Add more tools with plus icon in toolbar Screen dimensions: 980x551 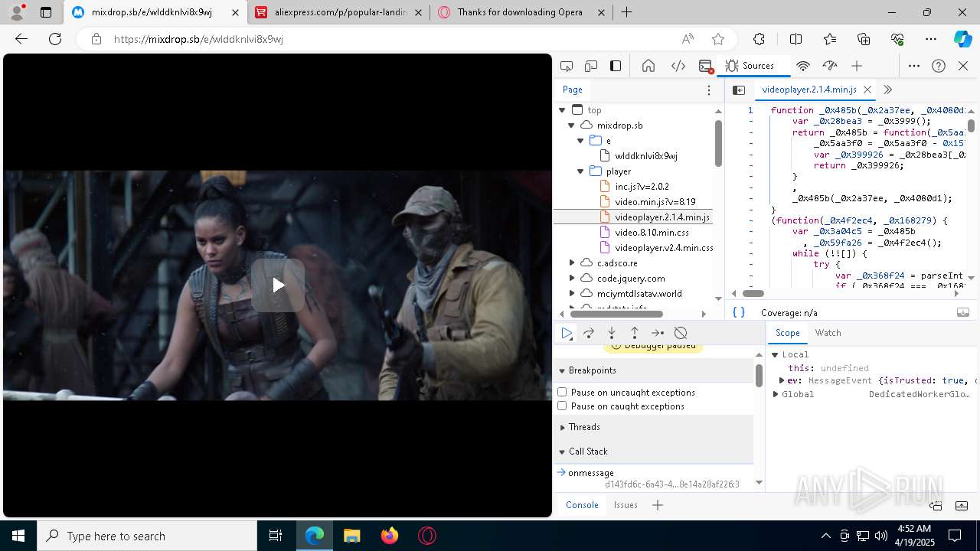(857, 66)
